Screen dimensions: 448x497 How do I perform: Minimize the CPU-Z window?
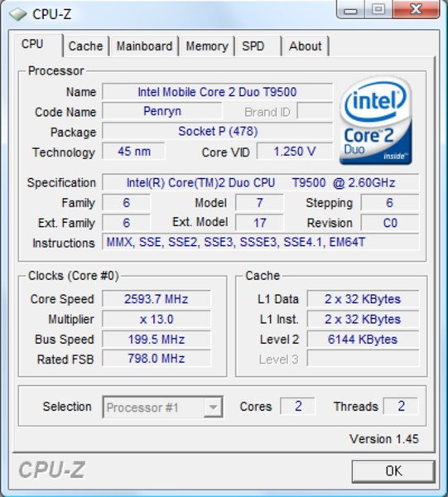[x=351, y=9]
